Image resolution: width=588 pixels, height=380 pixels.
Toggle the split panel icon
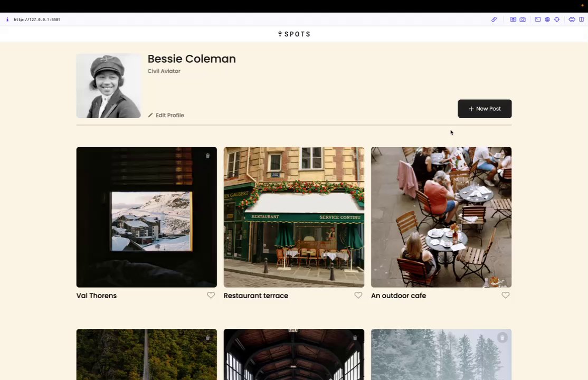tap(581, 20)
